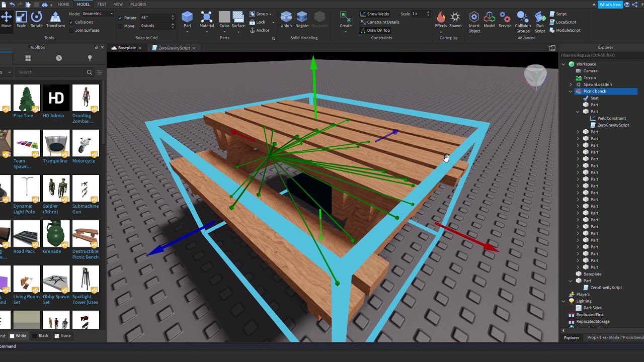Select the Scale tool

21,20
